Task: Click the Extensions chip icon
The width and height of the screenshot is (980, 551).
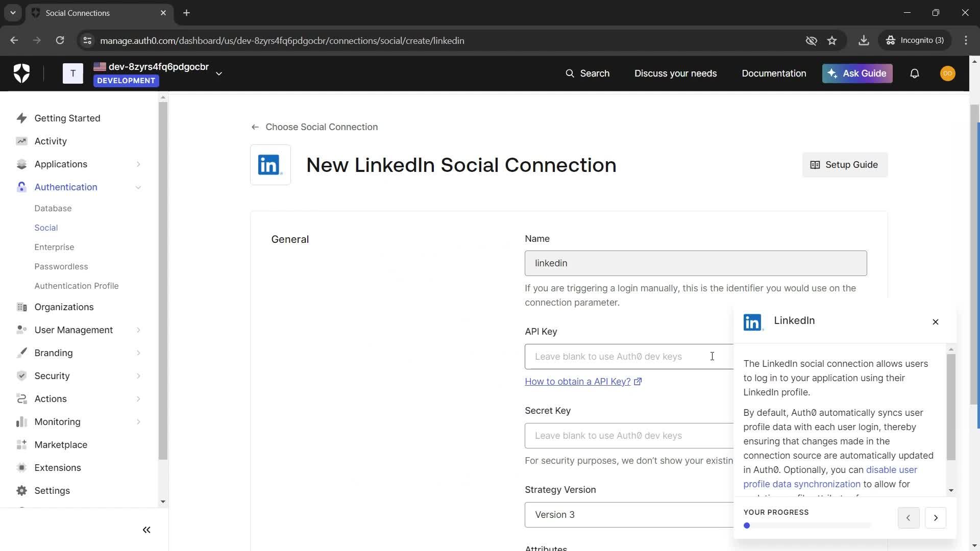Action: click(x=21, y=468)
